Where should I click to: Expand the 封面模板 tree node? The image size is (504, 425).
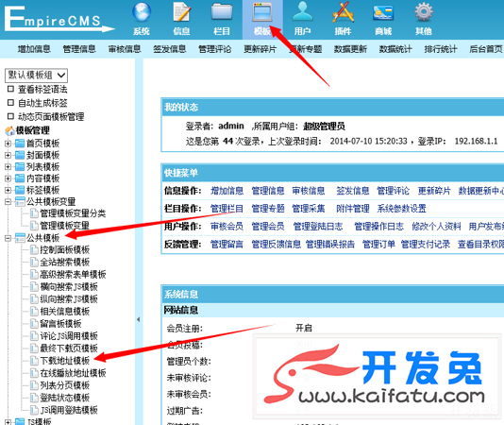tap(8, 155)
